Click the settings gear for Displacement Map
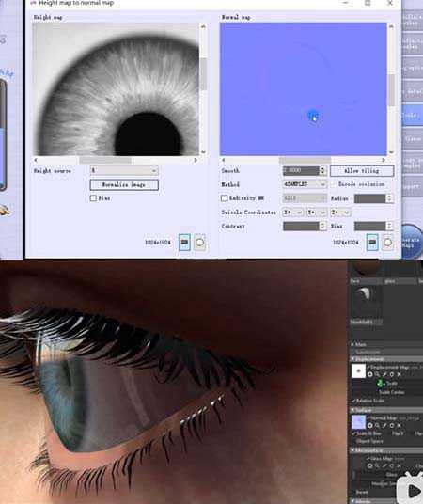The width and height of the screenshot is (423, 504). pos(370,374)
